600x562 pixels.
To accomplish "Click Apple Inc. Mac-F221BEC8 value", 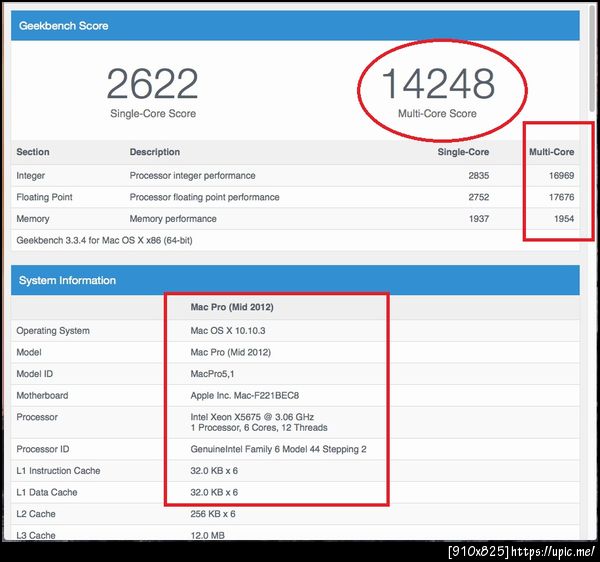I will click(245, 395).
